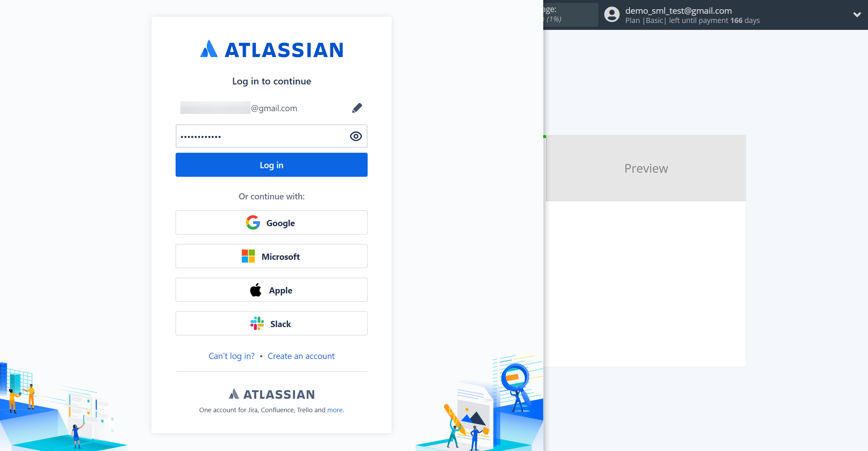Select the password input field

[272, 136]
